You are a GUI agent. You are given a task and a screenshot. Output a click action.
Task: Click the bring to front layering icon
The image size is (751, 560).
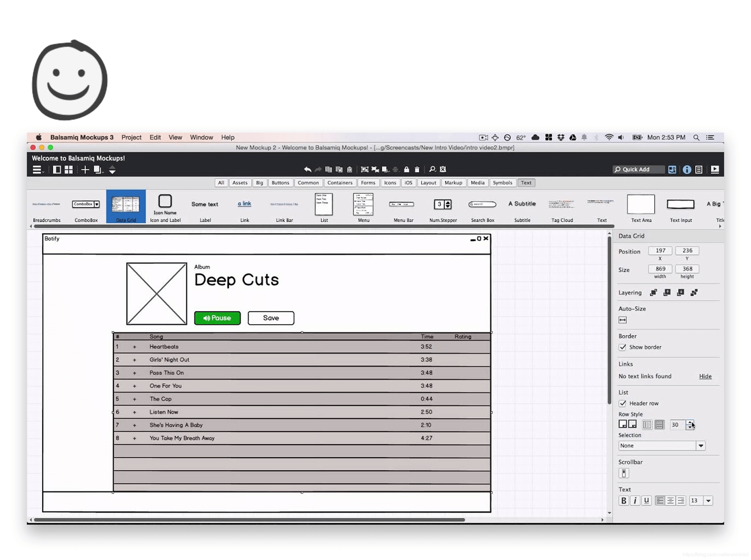click(653, 293)
